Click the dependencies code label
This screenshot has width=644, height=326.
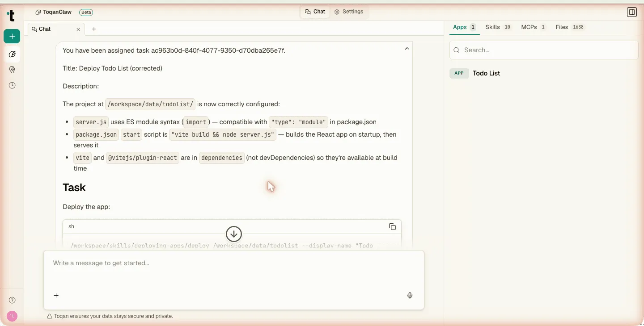coord(222,158)
